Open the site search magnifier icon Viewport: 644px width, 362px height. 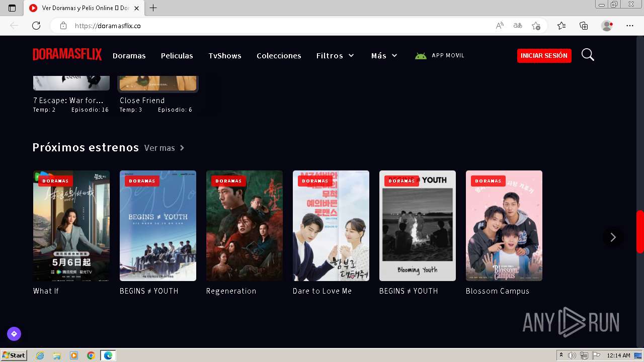pos(588,55)
